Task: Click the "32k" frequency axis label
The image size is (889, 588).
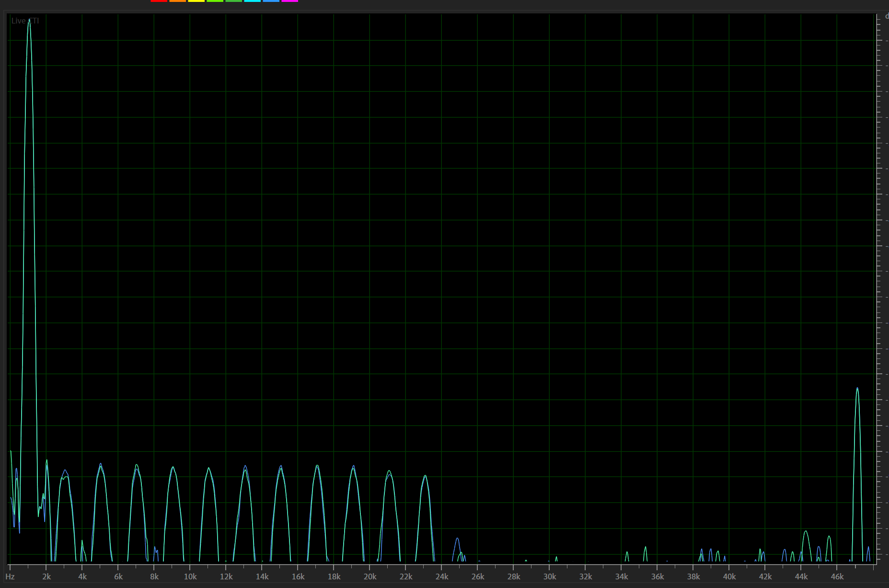Action: tap(586, 576)
